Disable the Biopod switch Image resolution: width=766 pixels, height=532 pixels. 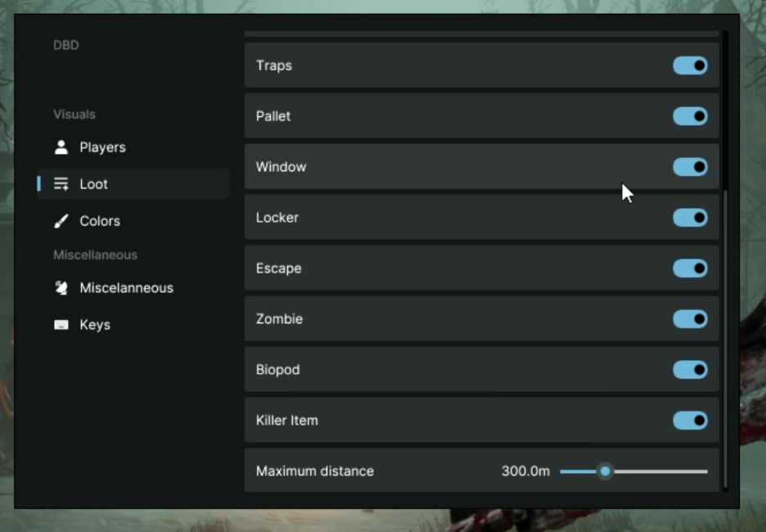pyautogui.click(x=690, y=370)
